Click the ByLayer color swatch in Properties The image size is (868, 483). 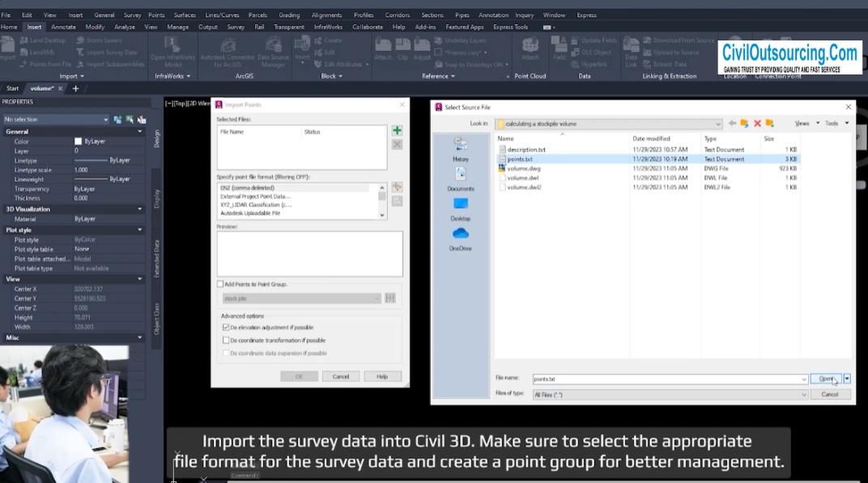coord(78,142)
